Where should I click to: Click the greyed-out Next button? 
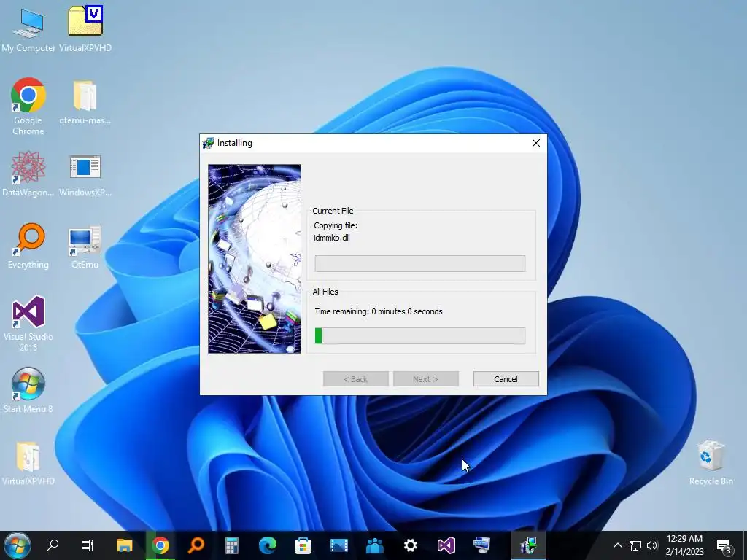tap(425, 379)
